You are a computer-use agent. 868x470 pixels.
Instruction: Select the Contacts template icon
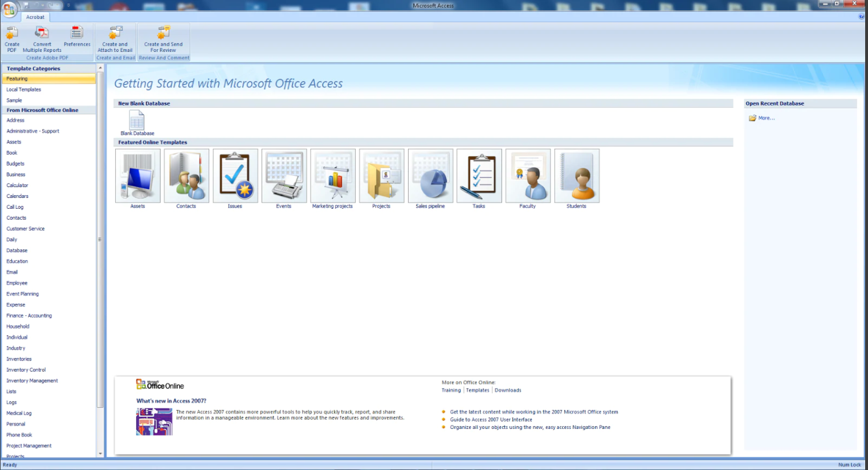point(186,176)
